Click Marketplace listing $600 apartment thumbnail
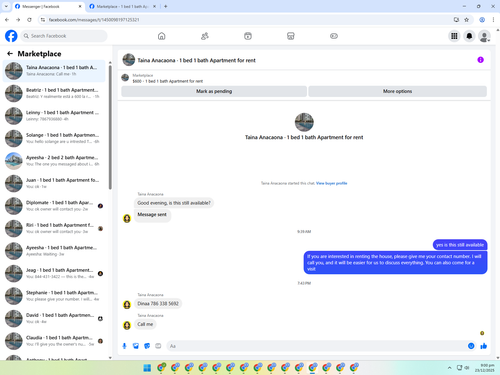This screenshot has width=500, height=375. coord(125,78)
